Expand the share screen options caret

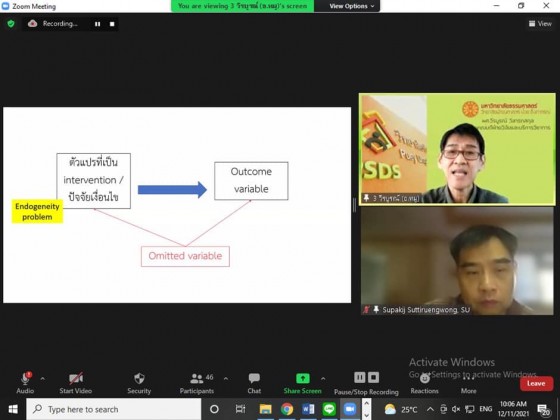click(x=323, y=379)
